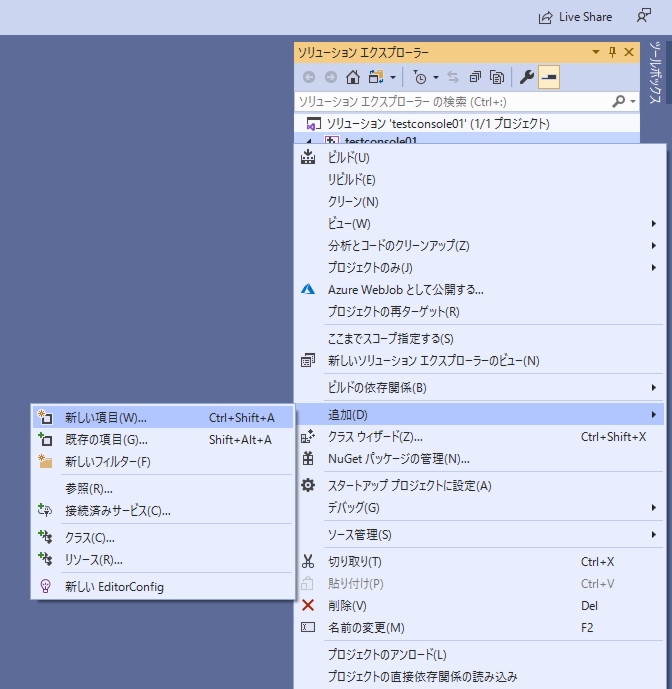This screenshot has width=672, height=689.
Task: Open the search options dropdown arrow
Action: pyautogui.click(x=633, y=102)
